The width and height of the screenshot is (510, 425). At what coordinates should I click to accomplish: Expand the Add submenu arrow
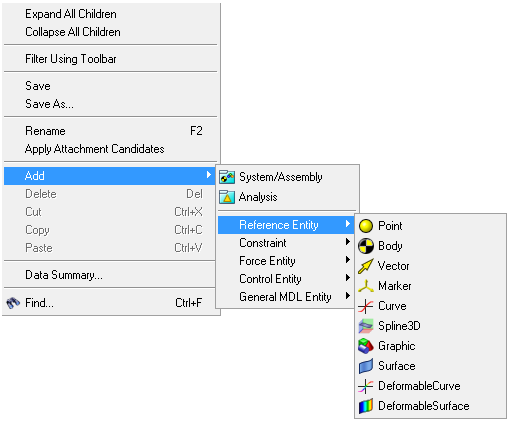pos(209,175)
